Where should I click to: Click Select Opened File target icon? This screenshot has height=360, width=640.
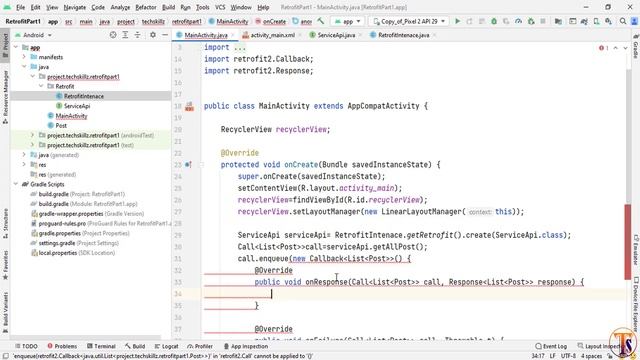click(x=113, y=35)
